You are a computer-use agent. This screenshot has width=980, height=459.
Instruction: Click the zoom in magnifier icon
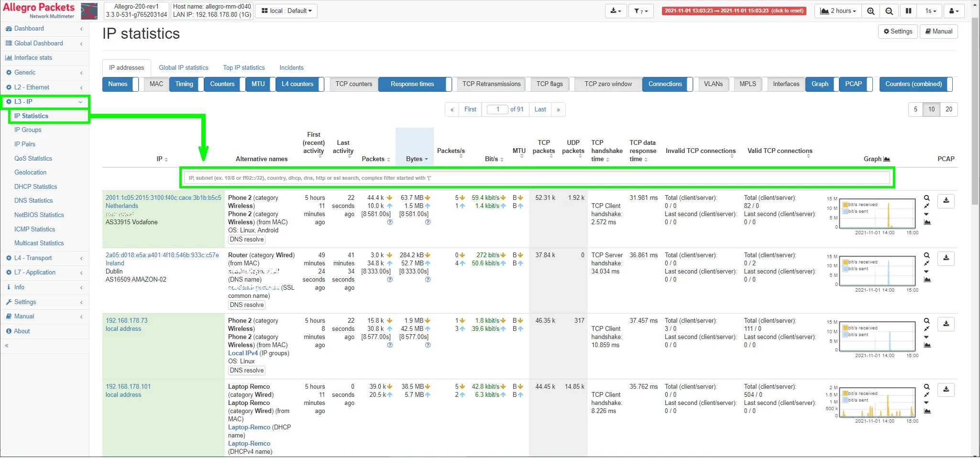870,11
